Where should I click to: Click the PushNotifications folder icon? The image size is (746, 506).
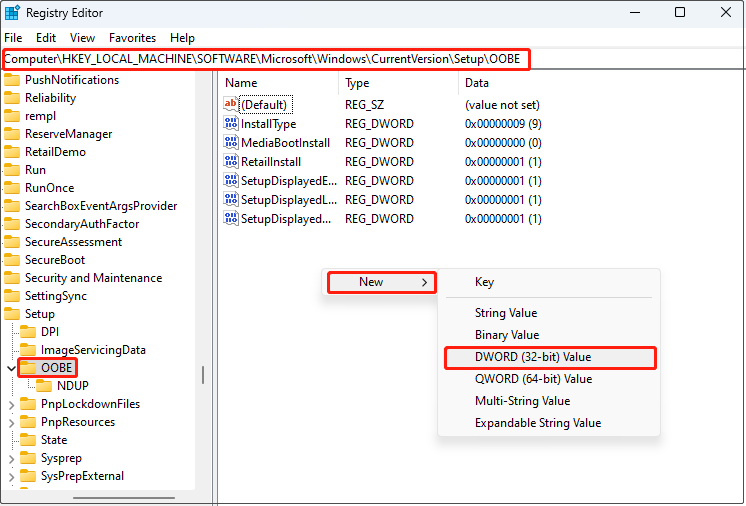point(12,79)
